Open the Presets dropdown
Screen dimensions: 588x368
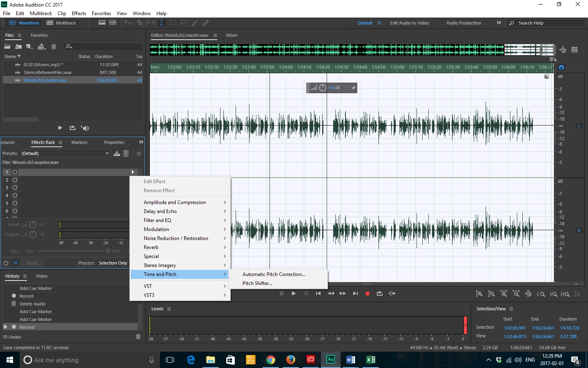[65, 153]
